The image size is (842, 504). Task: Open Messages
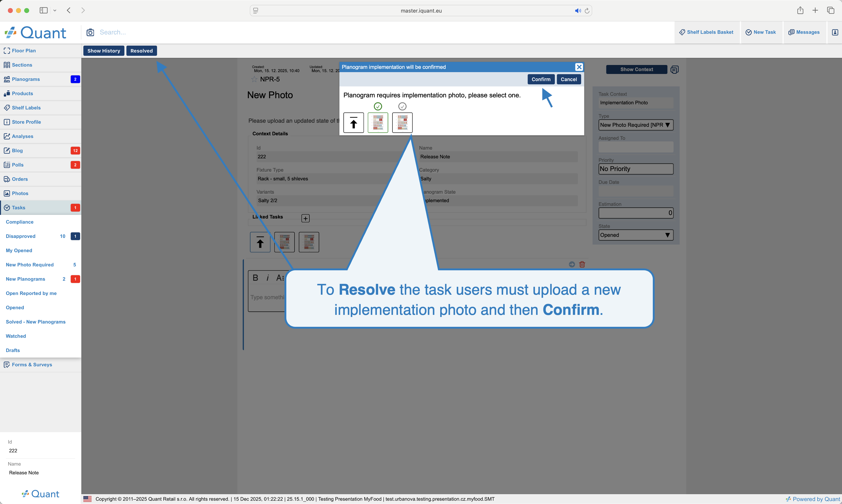click(x=804, y=32)
